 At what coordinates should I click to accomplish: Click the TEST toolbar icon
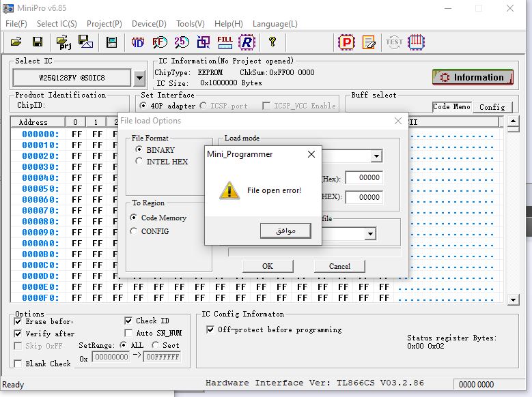point(394,42)
